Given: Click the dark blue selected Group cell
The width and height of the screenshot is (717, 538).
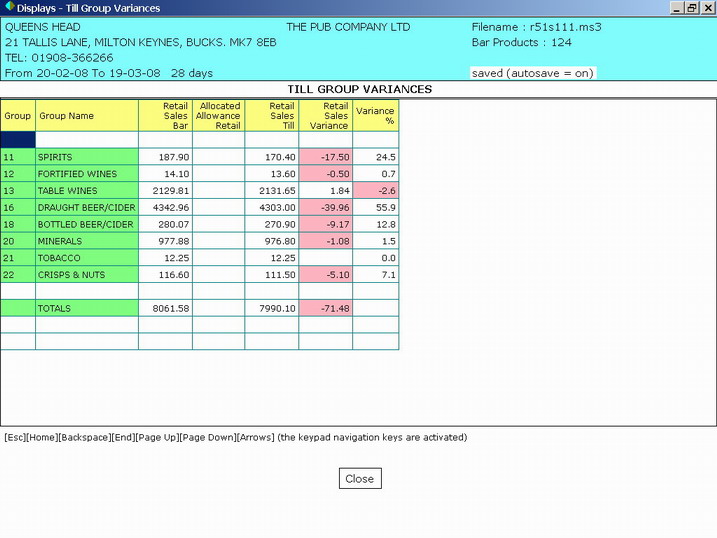Looking at the screenshot, I should (x=18, y=140).
